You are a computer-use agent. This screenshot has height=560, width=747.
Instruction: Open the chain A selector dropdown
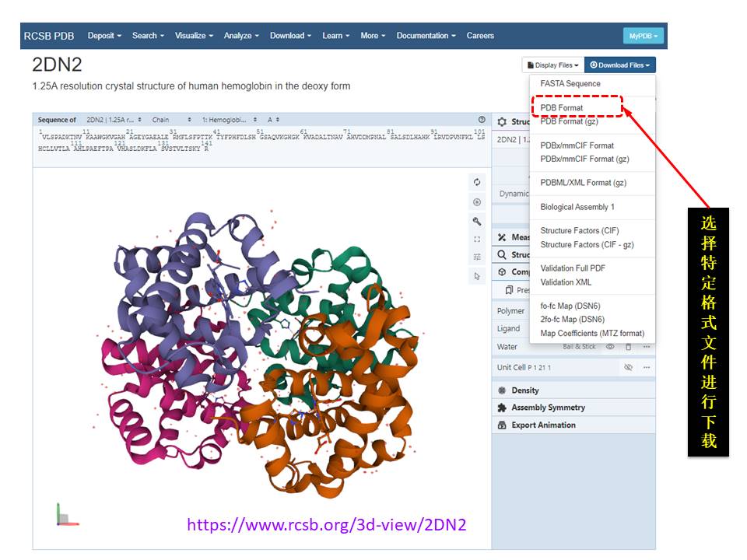tap(274, 121)
